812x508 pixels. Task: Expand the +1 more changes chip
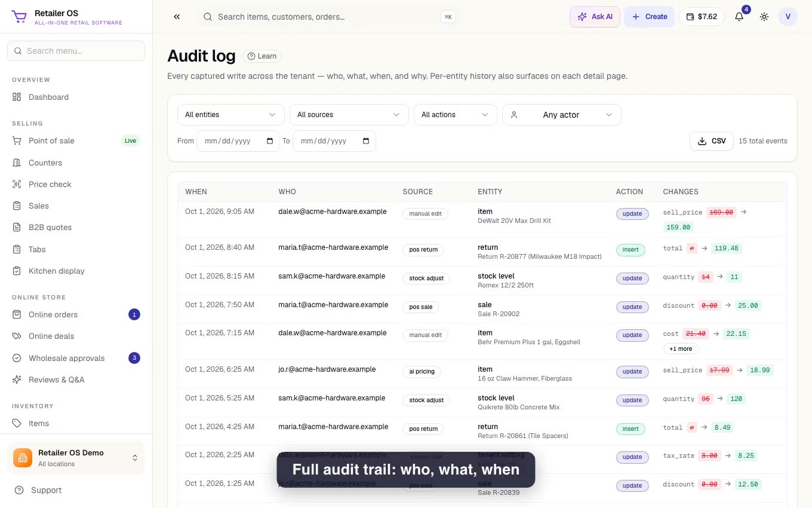(681, 348)
